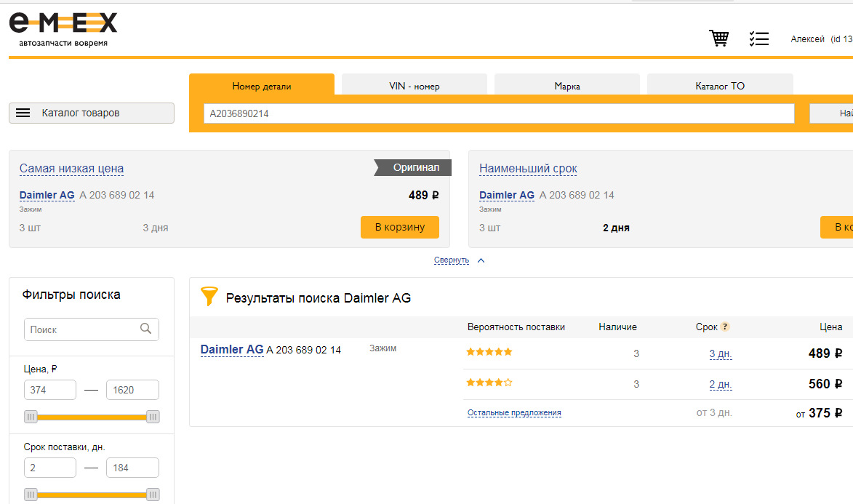Click the right handle of price slider
This screenshot has height=504, width=853.
tap(153, 417)
